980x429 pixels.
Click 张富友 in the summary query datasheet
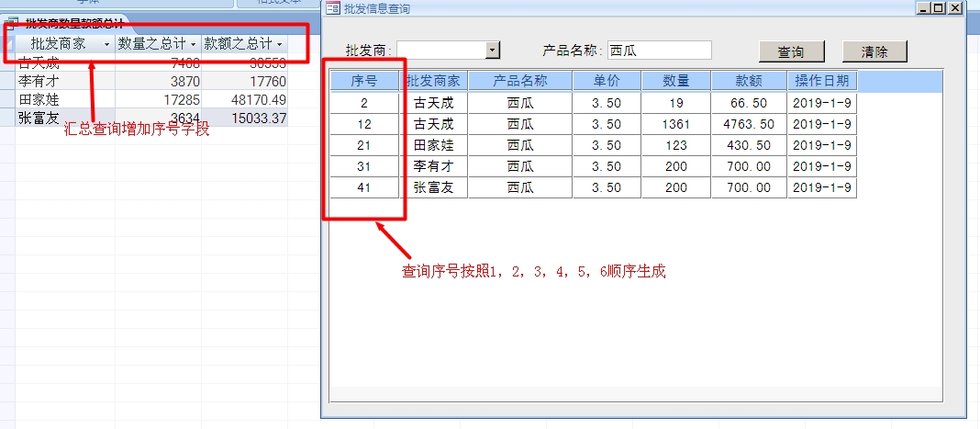tap(65, 118)
